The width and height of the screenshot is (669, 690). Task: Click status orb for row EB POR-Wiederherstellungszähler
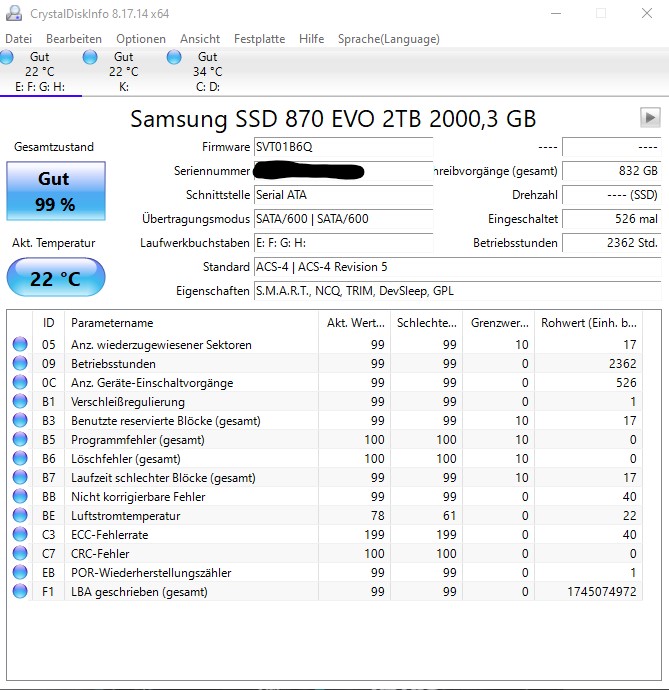[x=20, y=572]
